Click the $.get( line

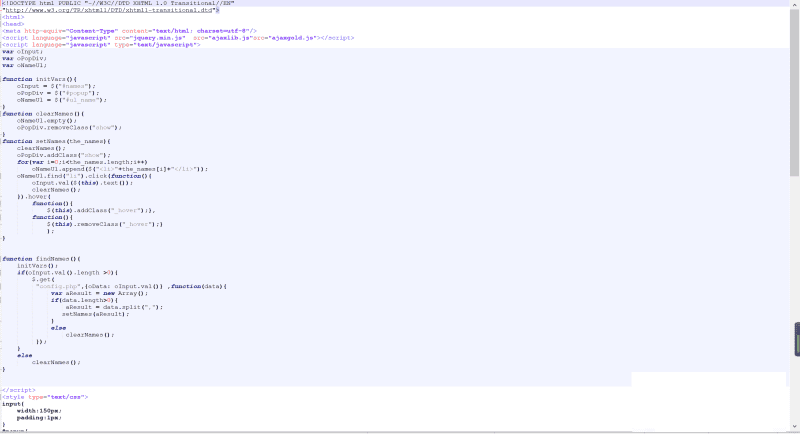[x=43, y=279]
